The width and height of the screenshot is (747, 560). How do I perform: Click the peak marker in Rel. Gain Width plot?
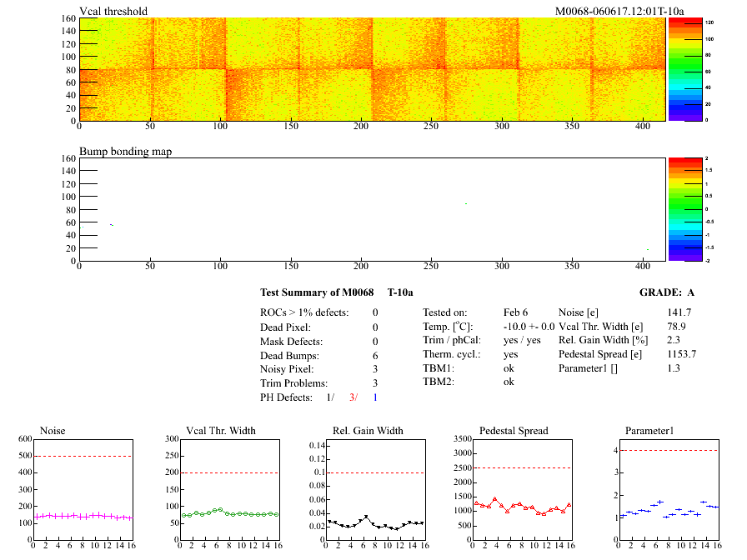tap(365, 517)
